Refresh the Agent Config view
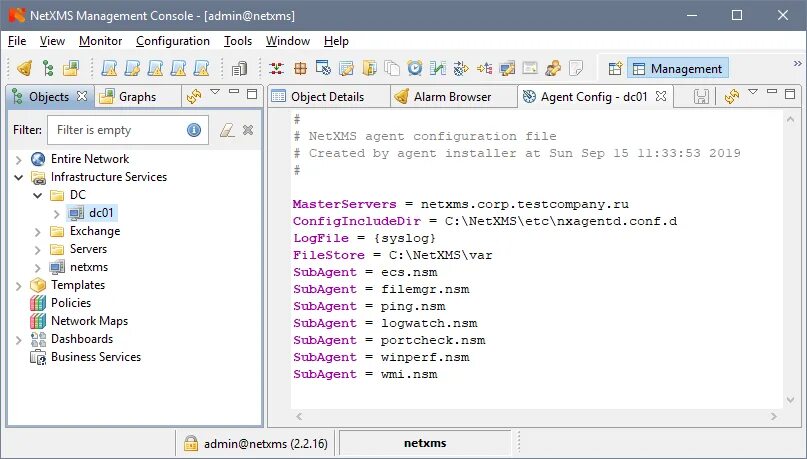 coord(731,96)
